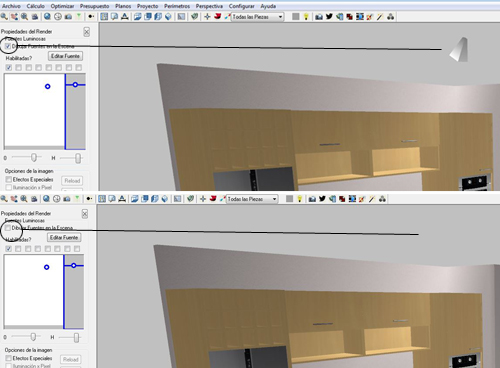Open the Perspectiva menu
This screenshot has height=368, width=500.
(x=209, y=6)
